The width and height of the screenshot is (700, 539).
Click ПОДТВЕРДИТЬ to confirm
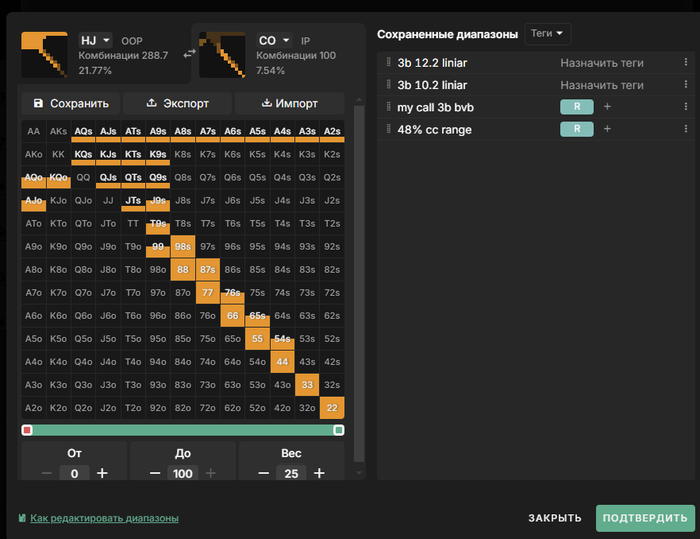point(645,518)
